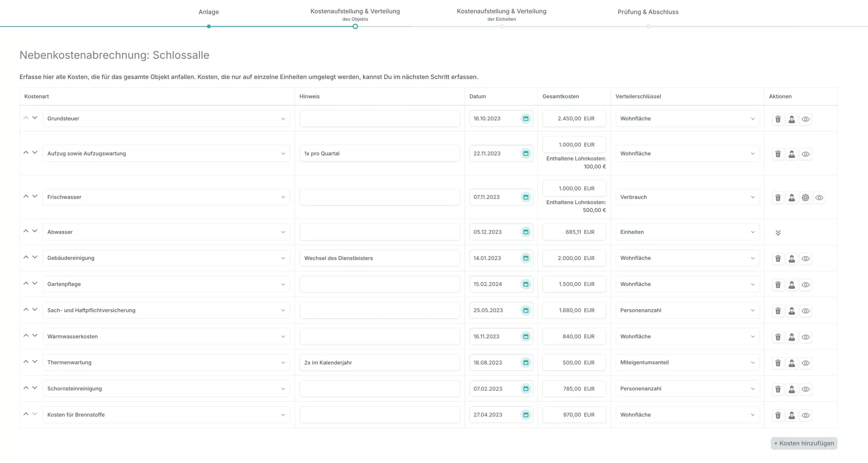Toggle eye visibility for Thermenwartung row
The height and width of the screenshot is (463, 868).
point(806,363)
